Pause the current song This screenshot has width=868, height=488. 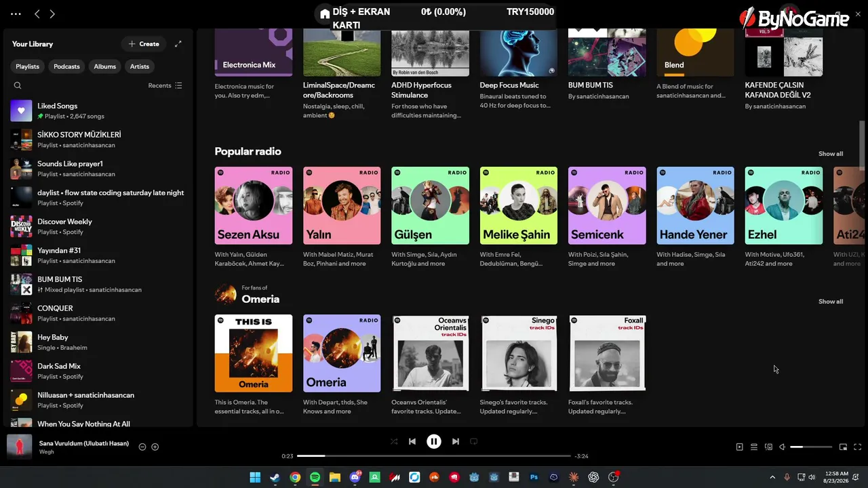(434, 441)
